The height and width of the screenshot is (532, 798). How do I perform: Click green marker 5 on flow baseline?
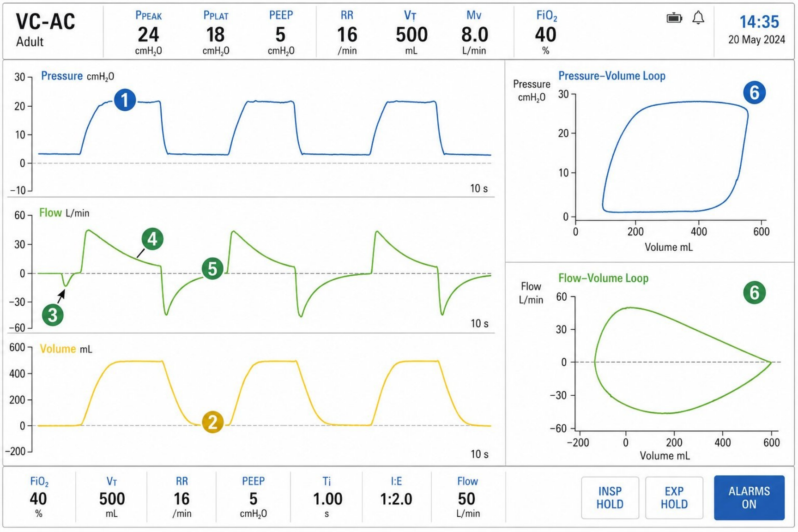pyautogui.click(x=212, y=269)
